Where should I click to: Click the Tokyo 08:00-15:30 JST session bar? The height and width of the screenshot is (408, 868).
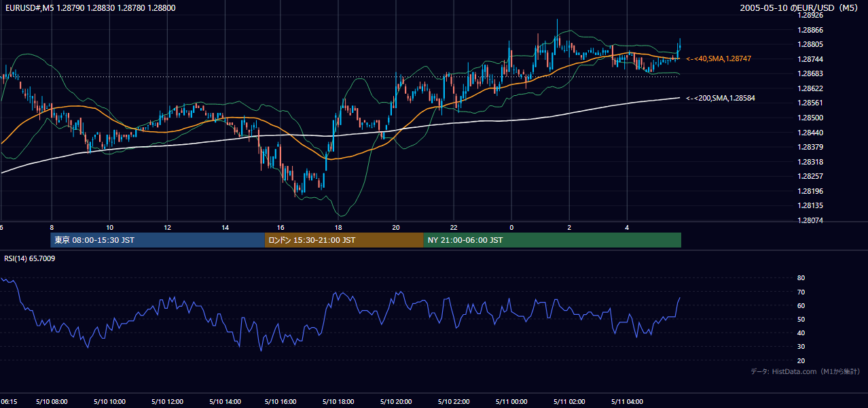click(158, 240)
